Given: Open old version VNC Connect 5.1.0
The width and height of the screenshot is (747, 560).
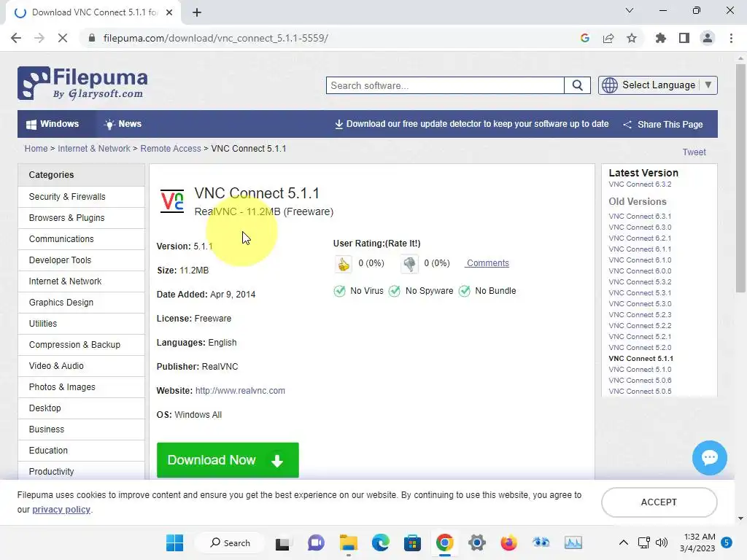Looking at the screenshot, I should pos(640,370).
